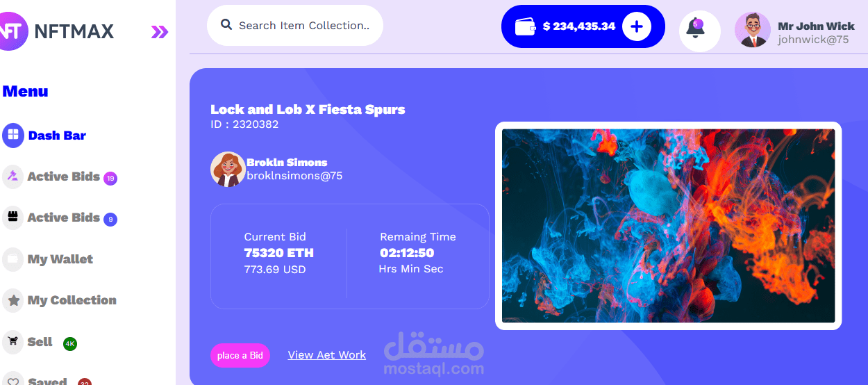Collapse sidebar with double chevron arrows

tap(160, 31)
